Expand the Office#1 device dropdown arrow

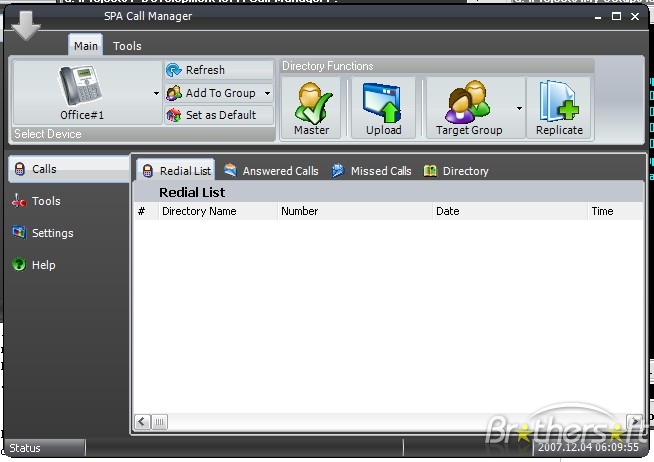tap(156, 93)
